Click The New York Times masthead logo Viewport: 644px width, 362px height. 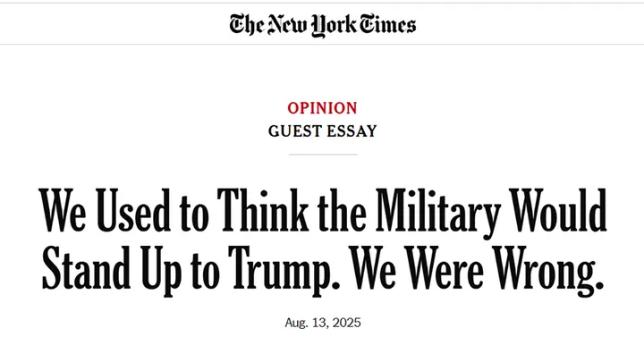coord(322,25)
